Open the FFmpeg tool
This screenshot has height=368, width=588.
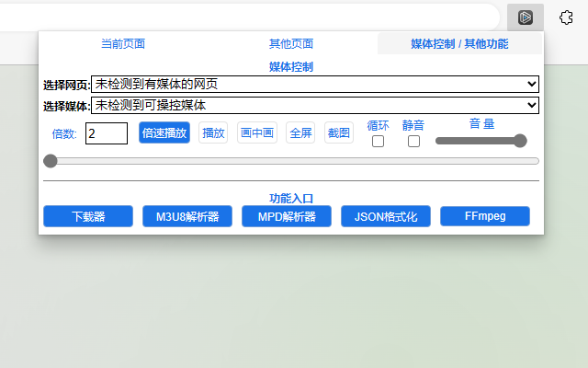(485, 216)
